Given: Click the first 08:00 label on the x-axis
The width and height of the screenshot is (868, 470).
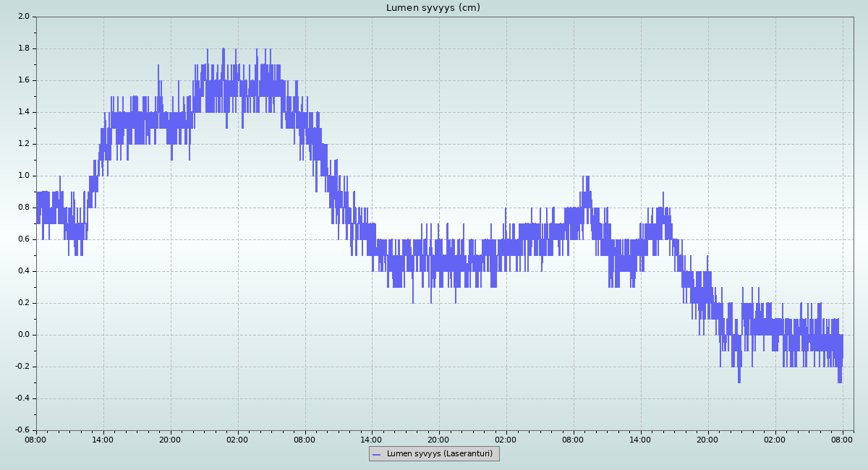Looking at the screenshot, I should tap(36, 439).
